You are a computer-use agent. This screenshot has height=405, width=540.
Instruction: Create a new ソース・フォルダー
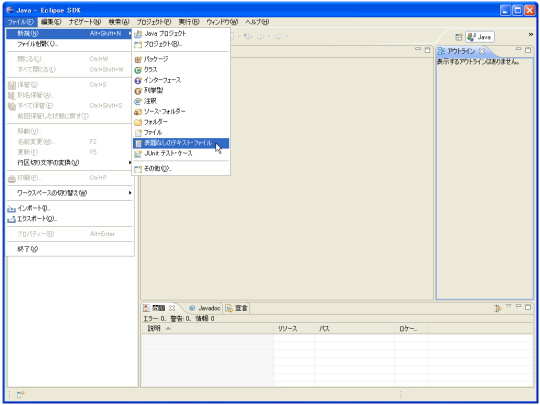coord(181,111)
